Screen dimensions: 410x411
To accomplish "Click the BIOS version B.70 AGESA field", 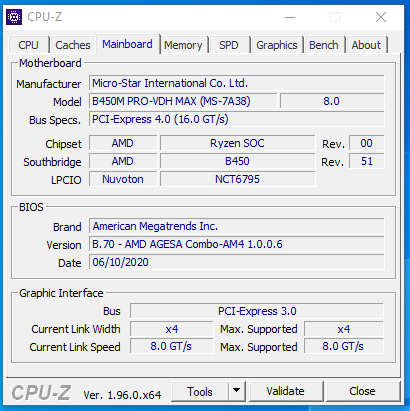I will 237,244.
